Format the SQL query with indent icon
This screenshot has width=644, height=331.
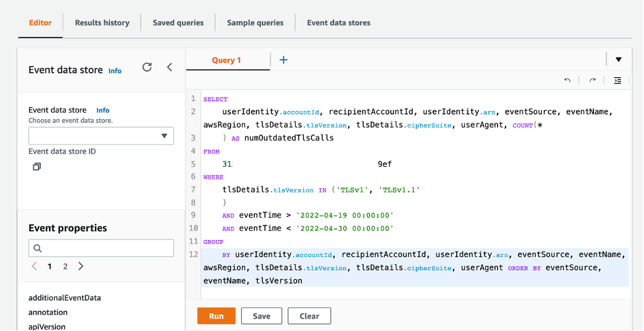pos(617,80)
